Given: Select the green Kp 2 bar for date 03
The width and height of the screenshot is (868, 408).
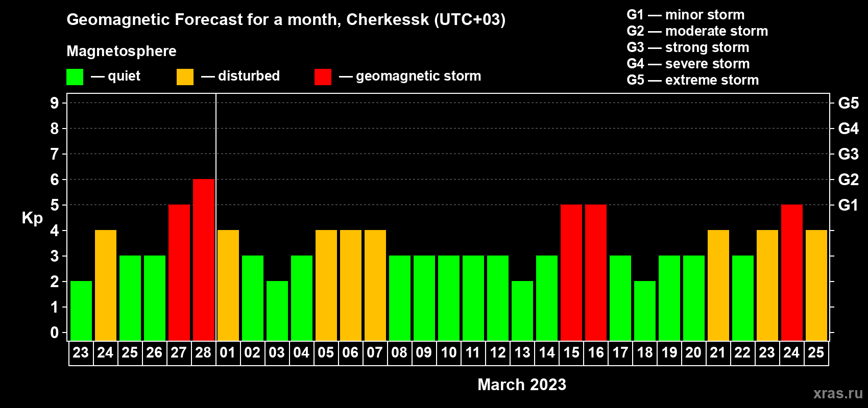Looking at the screenshot, I should (x=277, y=311).
